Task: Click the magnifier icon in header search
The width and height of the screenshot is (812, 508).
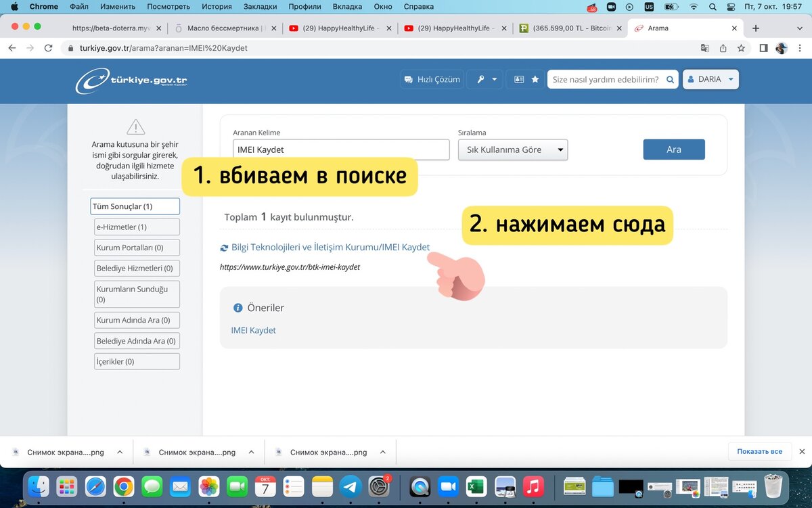Action: (x=671, y=79)
